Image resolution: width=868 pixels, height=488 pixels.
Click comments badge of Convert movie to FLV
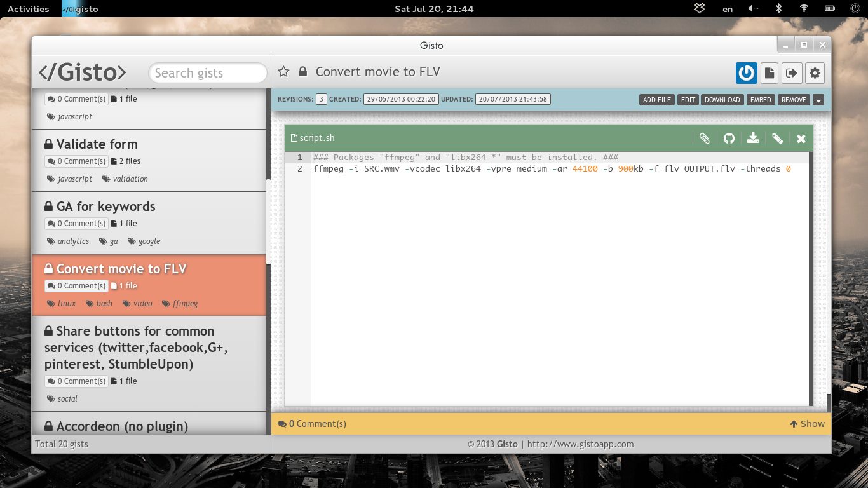[76, 286]
